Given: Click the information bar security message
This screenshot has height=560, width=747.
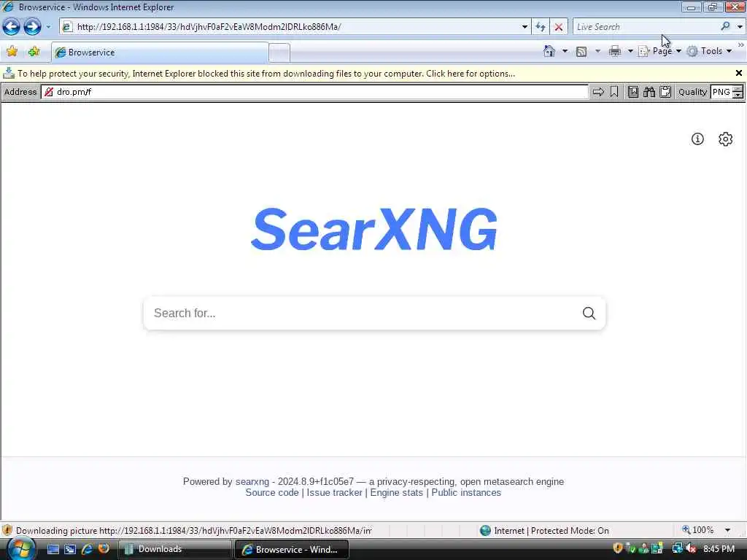Looking at the screenshot, I should click(x=266, y=74).
